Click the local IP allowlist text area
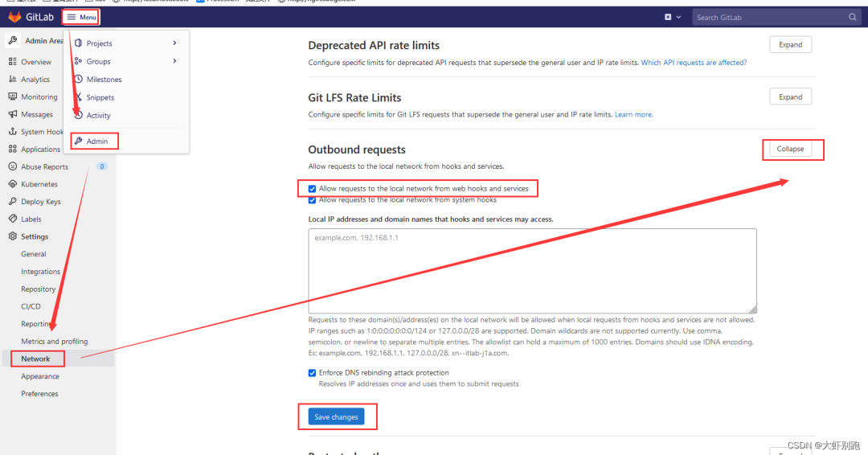Screen dimensions: 868x455 [532, 271]
